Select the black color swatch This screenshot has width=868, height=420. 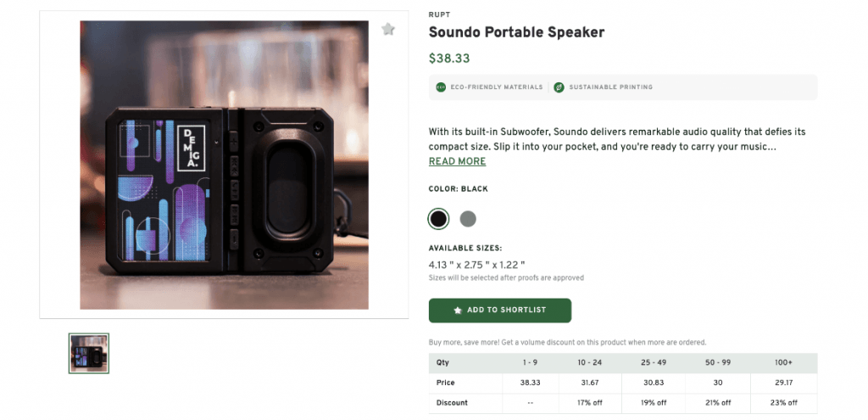(438, 219)
